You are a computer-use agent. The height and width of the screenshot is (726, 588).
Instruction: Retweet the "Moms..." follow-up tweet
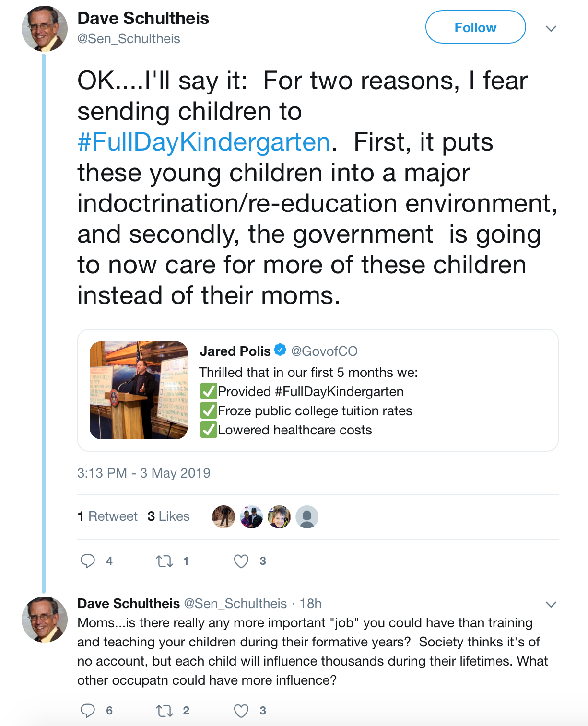165,711
